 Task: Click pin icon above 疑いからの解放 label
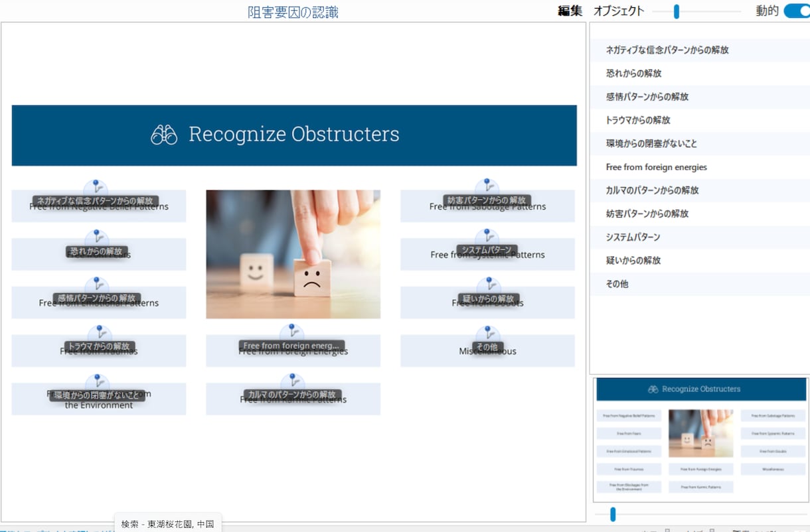point(488,286)
